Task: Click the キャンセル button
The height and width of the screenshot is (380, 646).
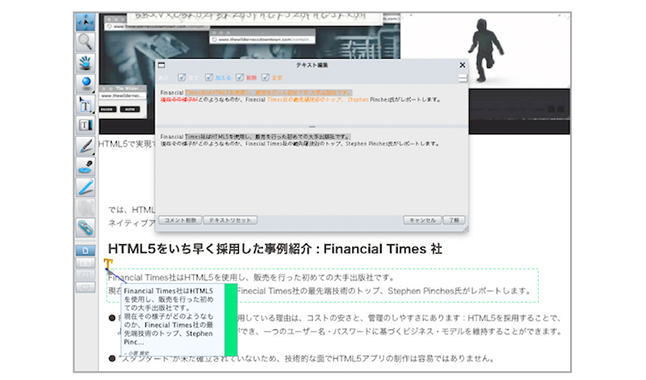Action: click(x=422, y=220)
